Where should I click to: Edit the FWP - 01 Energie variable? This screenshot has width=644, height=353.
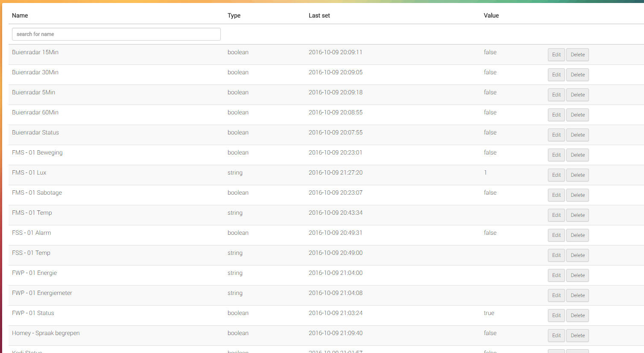click(556, 275)
